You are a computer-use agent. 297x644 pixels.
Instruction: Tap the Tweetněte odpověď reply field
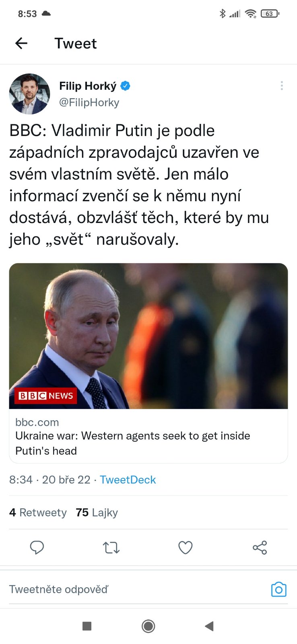click(x=137, y=589)
